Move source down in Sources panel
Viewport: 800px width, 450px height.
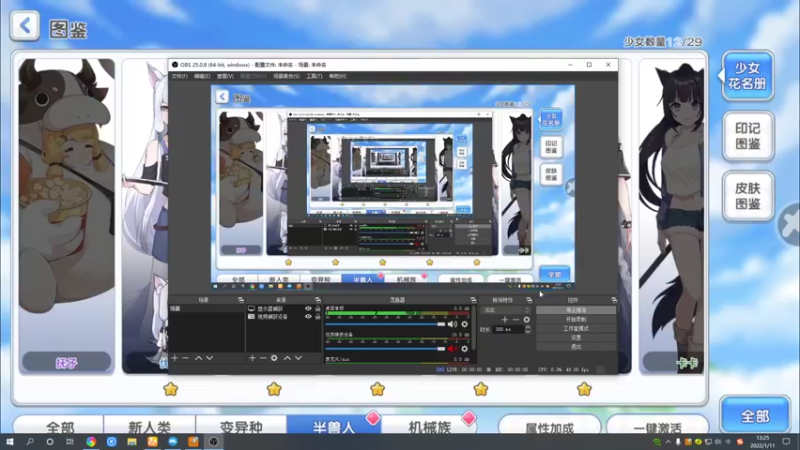[x=298, y=358]
